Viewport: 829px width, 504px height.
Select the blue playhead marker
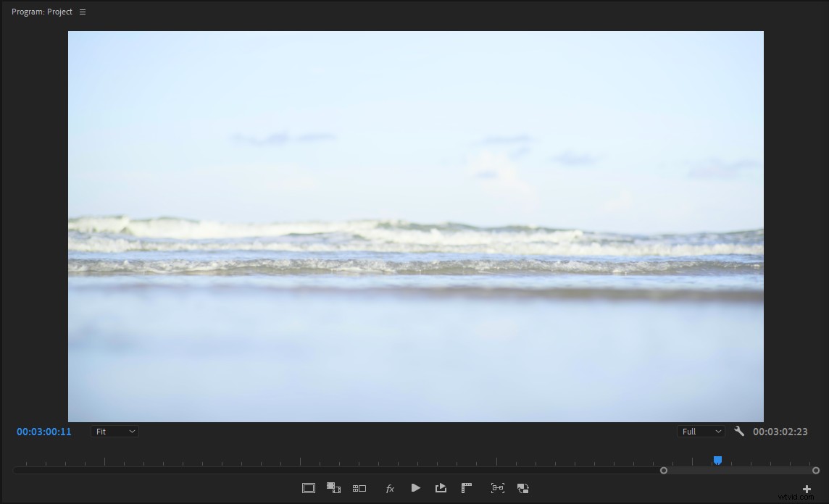(717, 460)
